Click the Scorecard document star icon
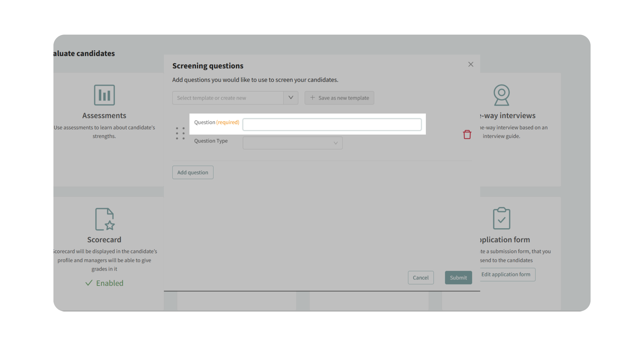Viewport: 644px width, 346px height. click(105, 219)
